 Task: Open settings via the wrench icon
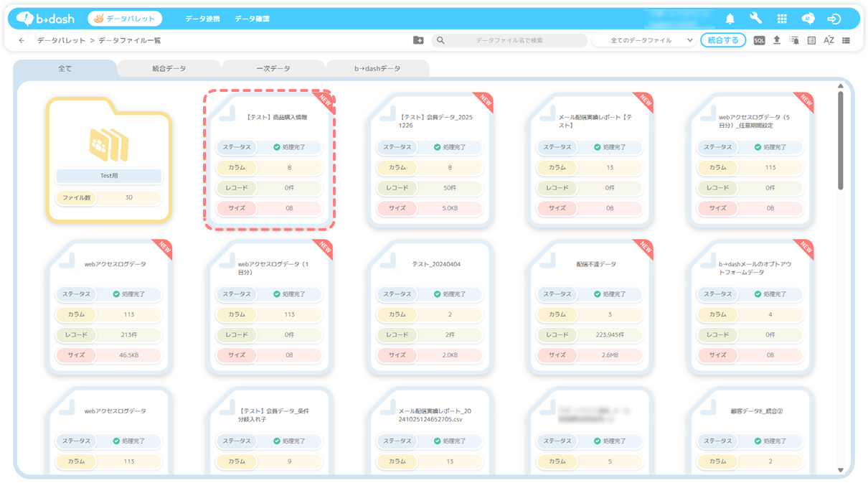(x=755, y=19)
